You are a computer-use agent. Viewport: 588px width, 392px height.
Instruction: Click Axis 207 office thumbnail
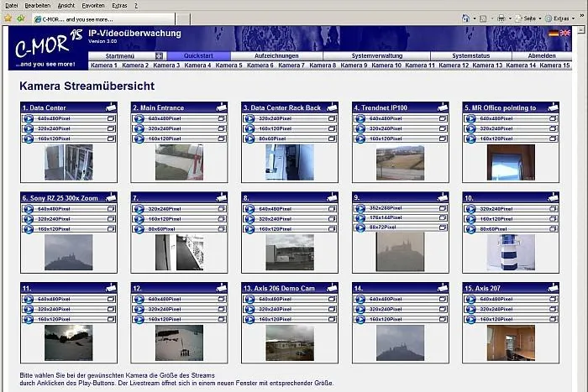511,343
